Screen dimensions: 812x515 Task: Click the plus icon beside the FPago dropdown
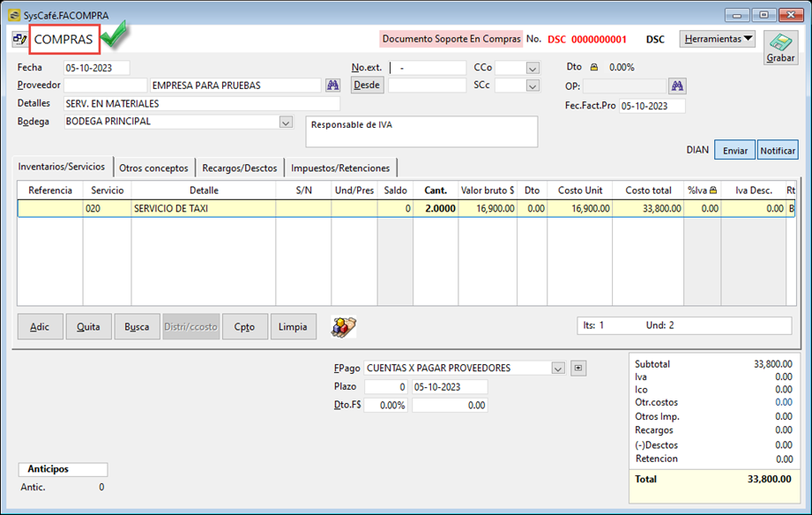tap(579, 367)
